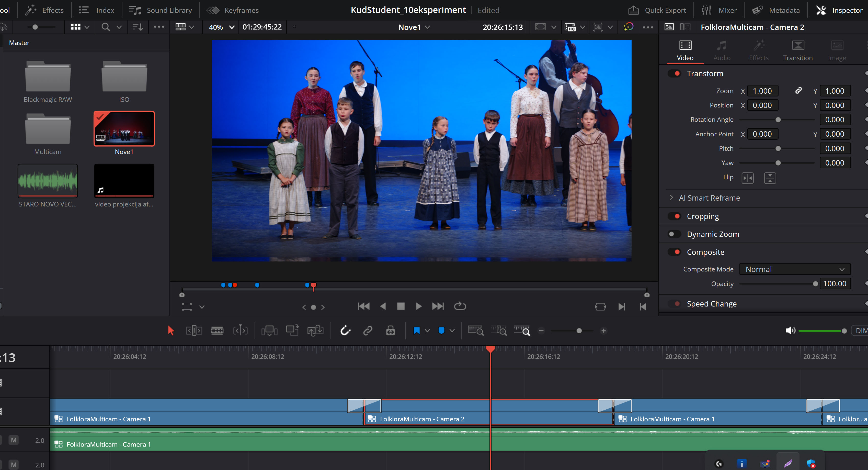This screenshot has width=868, height=470.
Task: Open the Nove1 timeline name dropdown
Action: coord(414,27)
